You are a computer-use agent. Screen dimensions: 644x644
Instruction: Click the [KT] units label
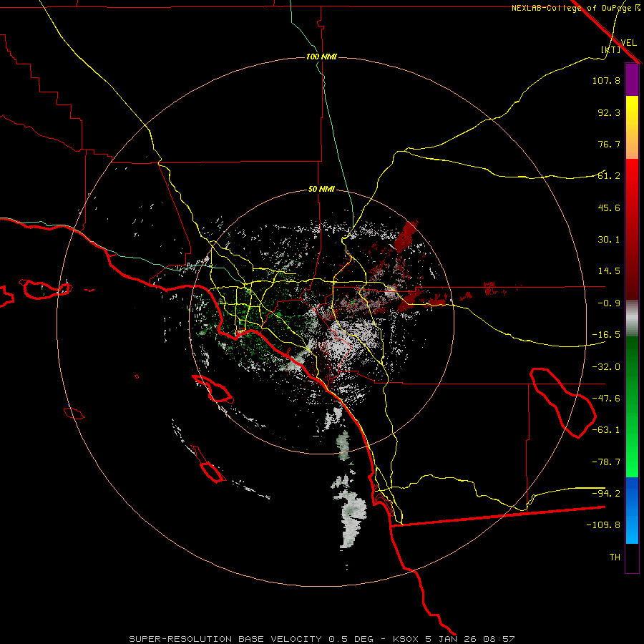[x=610, y=49]
